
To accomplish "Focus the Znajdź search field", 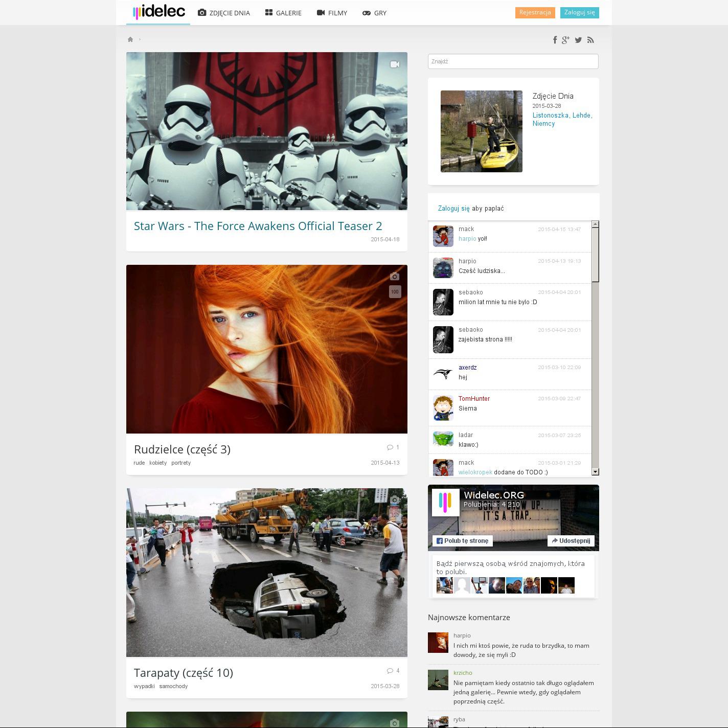I will click(x=513, y=61).
